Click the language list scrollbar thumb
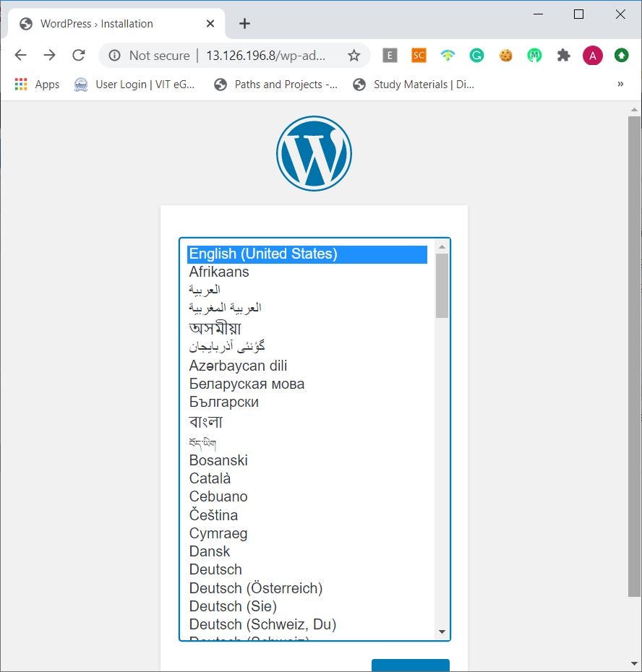642x672 pixels. pos(442,286)
